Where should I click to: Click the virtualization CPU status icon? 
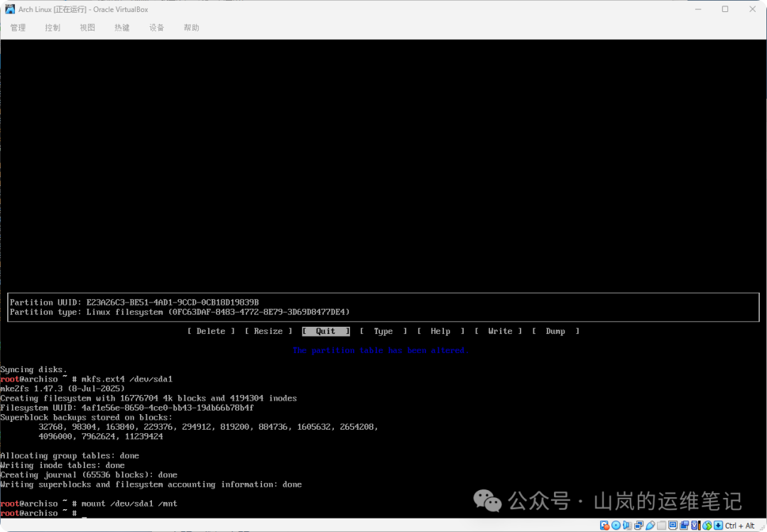tap(696, 525)
